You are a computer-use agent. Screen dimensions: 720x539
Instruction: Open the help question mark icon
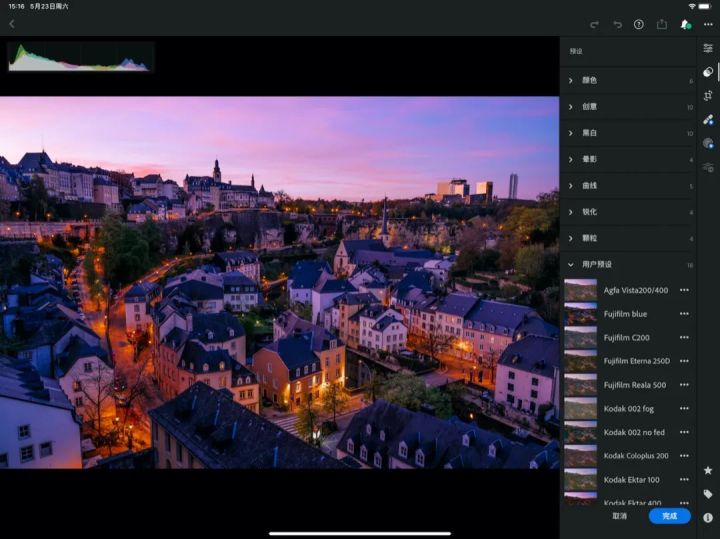pyautogui.click(x=639, y=24)
